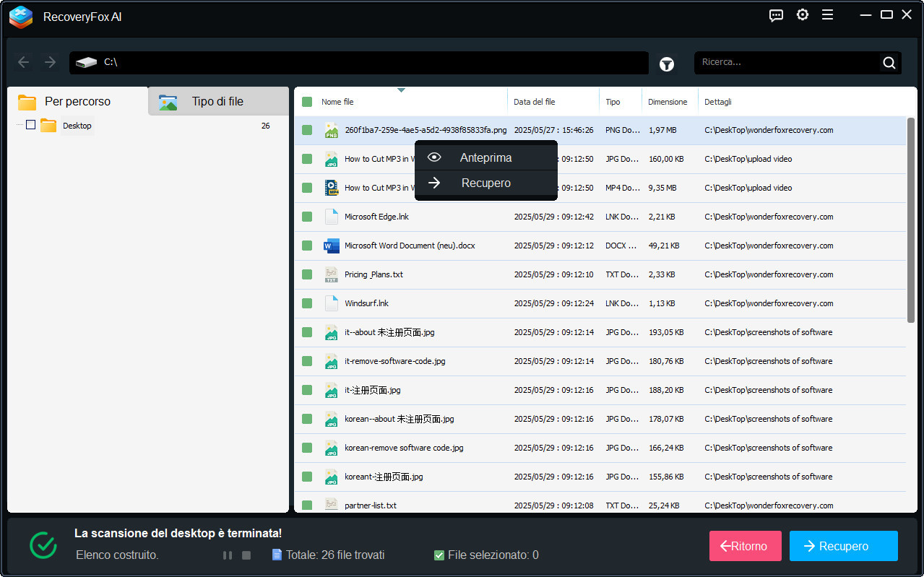Screen dimensions: 924x577
Task: Toggle checkbox for it-remove-software-code.jpg
Action: point(307,361)
